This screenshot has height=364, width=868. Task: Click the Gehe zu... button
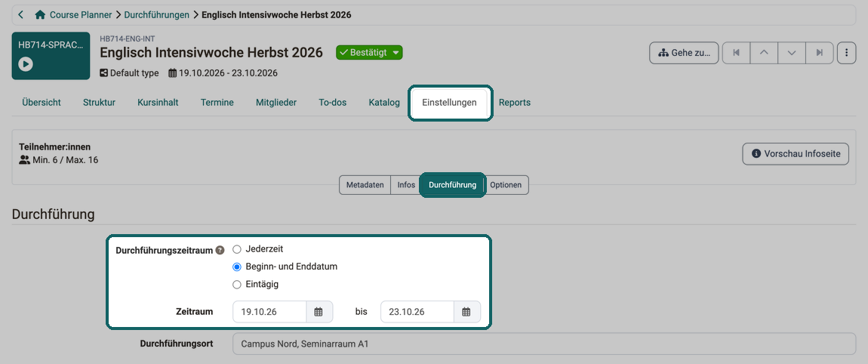point(684,53)
